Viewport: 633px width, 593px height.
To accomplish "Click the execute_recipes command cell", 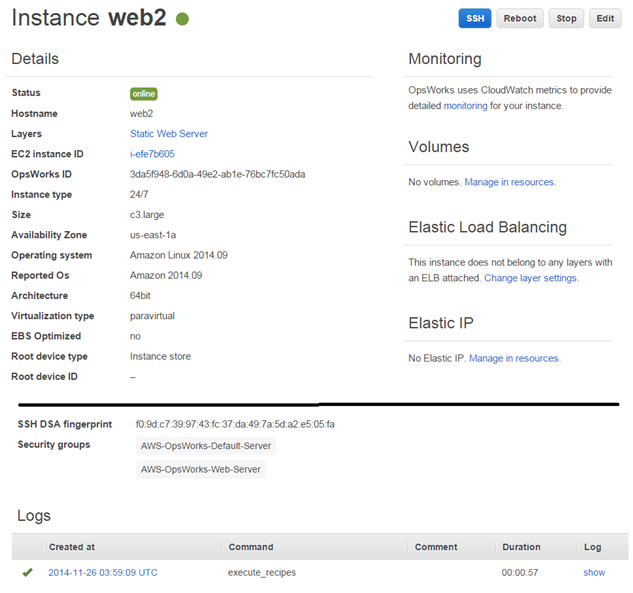I will (262, 572).
